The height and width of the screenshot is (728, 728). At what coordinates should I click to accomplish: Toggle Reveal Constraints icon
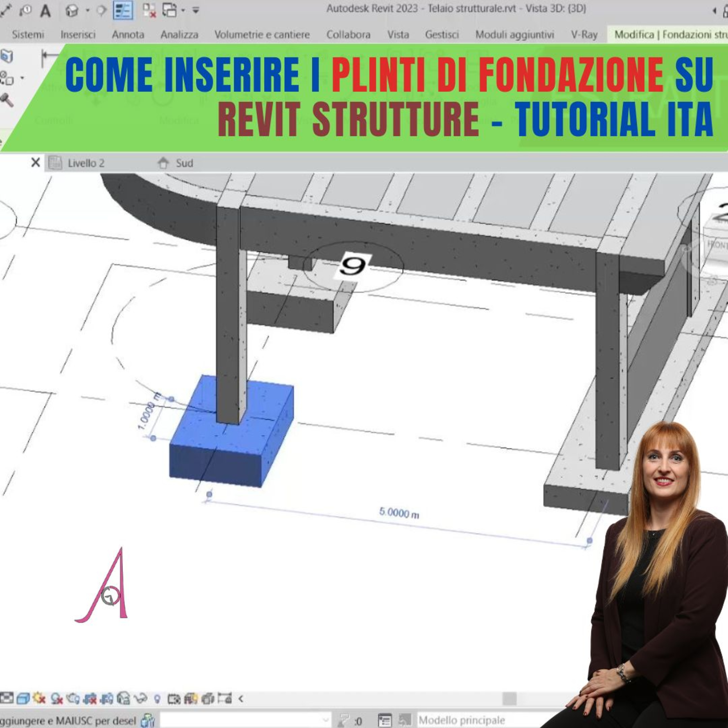(x=224, y=698)
